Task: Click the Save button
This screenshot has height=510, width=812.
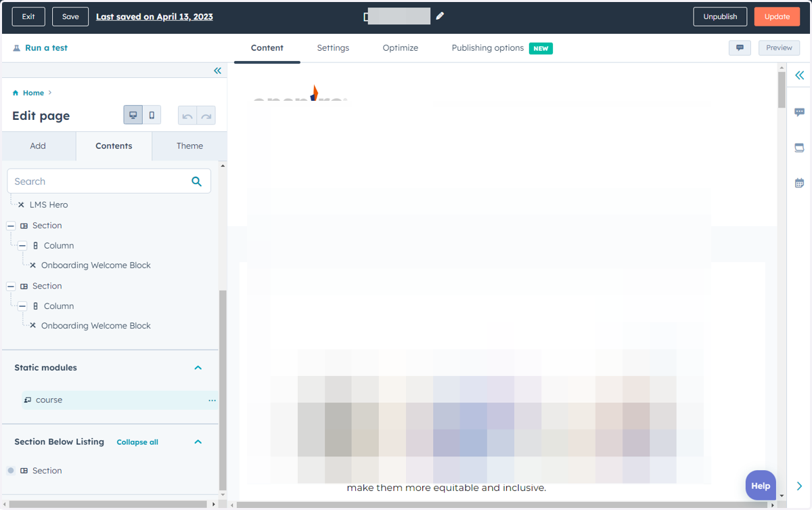Action: pyautogui.click(x=70, y=16)
